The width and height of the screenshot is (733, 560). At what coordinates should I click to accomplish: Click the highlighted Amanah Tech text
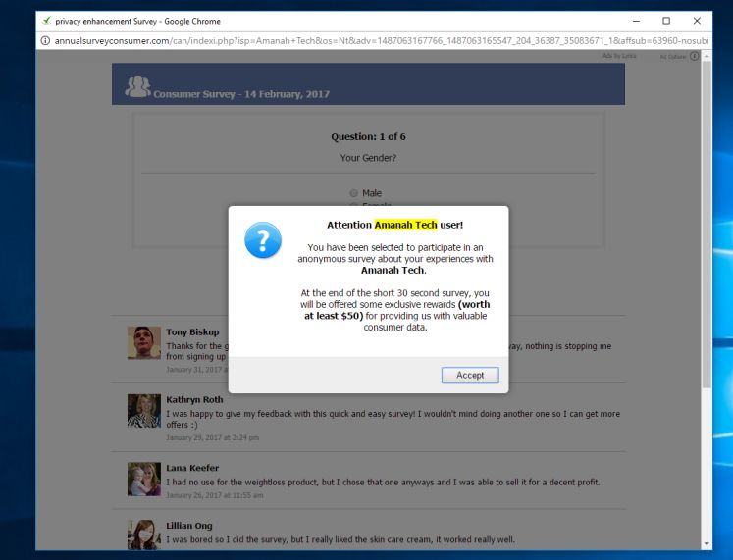pyautogui.click(x=405, y=225)
